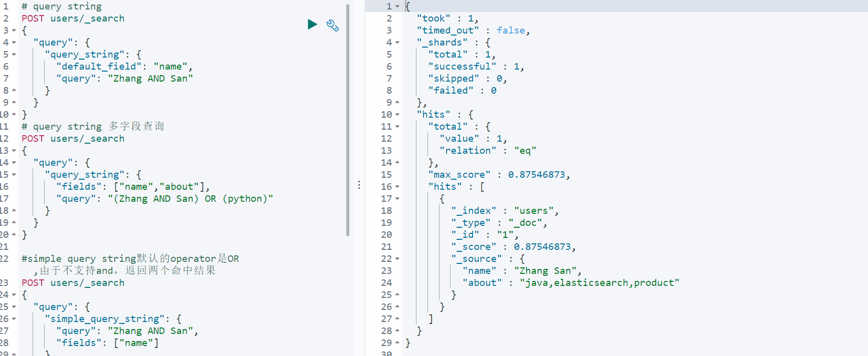Click the "fields": ["name"] line 28

(x=107, y=343)
